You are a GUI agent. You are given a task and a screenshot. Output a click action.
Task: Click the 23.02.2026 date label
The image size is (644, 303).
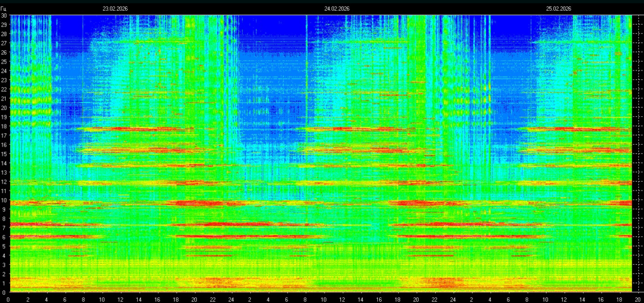tap(115, 9)
